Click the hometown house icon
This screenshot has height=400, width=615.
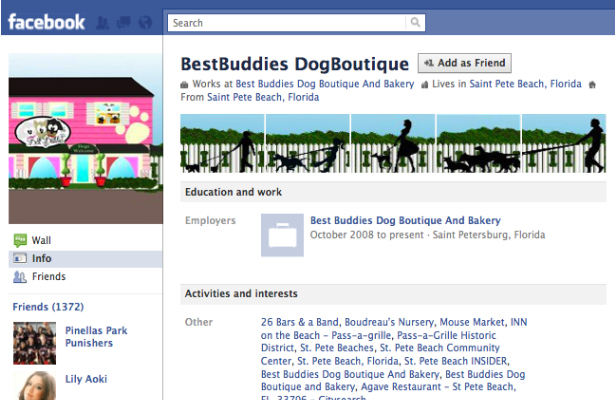pos(592,85)
